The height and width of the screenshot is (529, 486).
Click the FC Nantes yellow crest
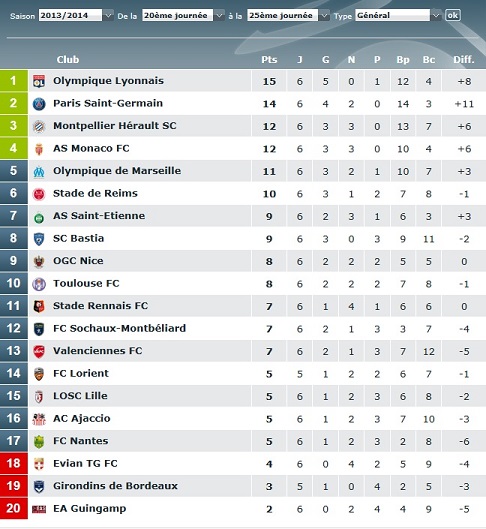pos(39,441)
